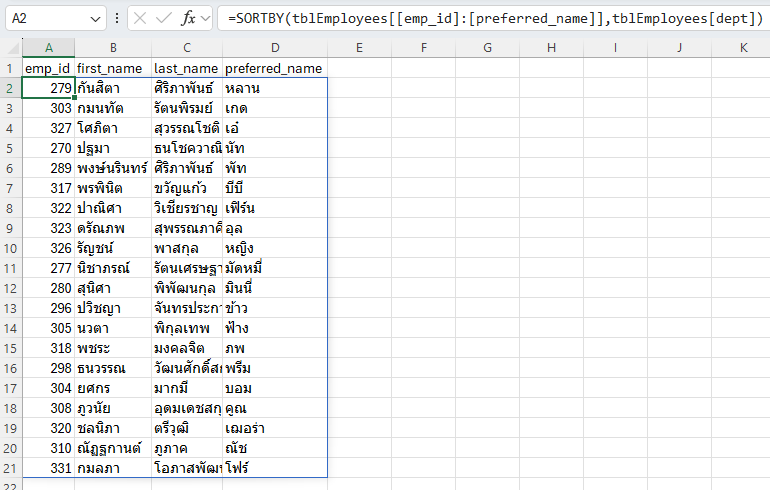Viewport: 770px width, 490px height.
Task: Select cell containing emp_id 280
Action: click(x=49, y=288)
